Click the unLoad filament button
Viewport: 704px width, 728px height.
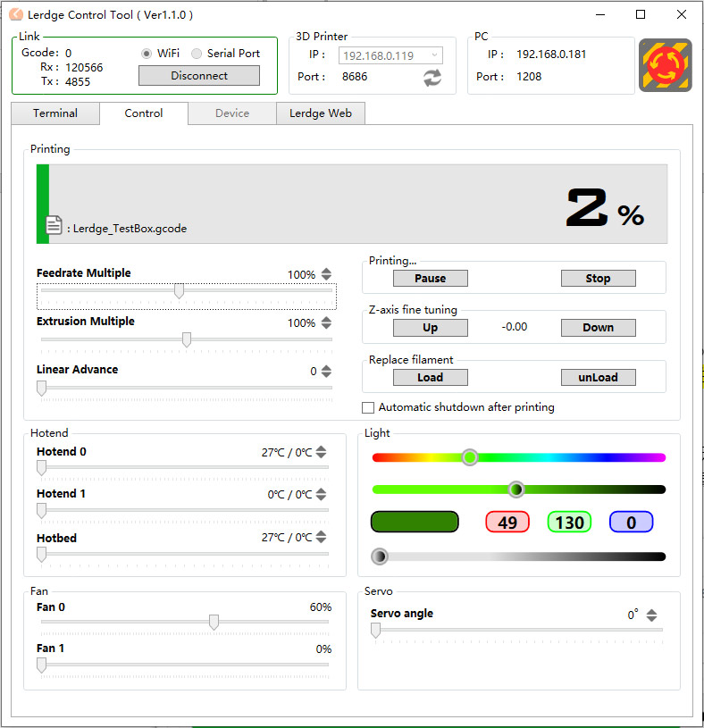pyautogui.click(x=598, y=378)
